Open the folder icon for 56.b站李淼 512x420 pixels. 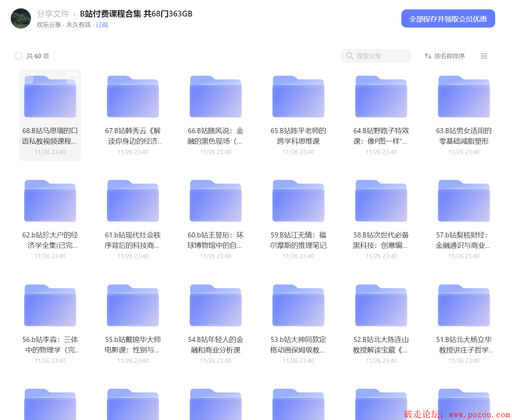(50, 305)
